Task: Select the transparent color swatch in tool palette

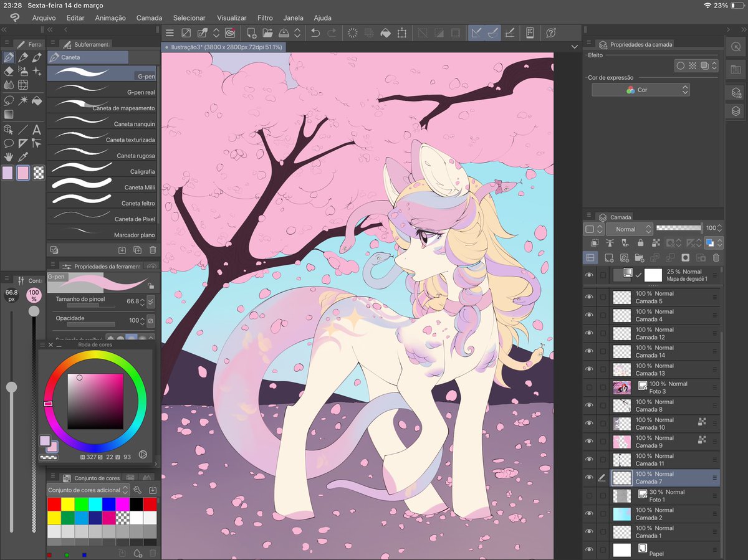Action: click(x=38, y=173)
